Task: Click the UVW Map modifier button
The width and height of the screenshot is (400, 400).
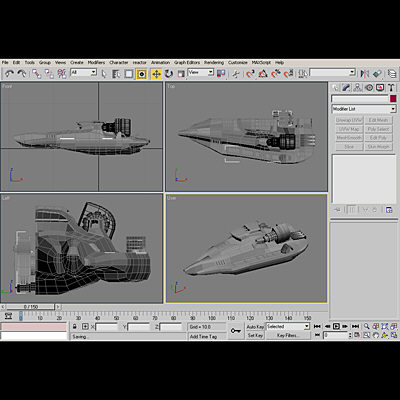Action: click(349, 129)
